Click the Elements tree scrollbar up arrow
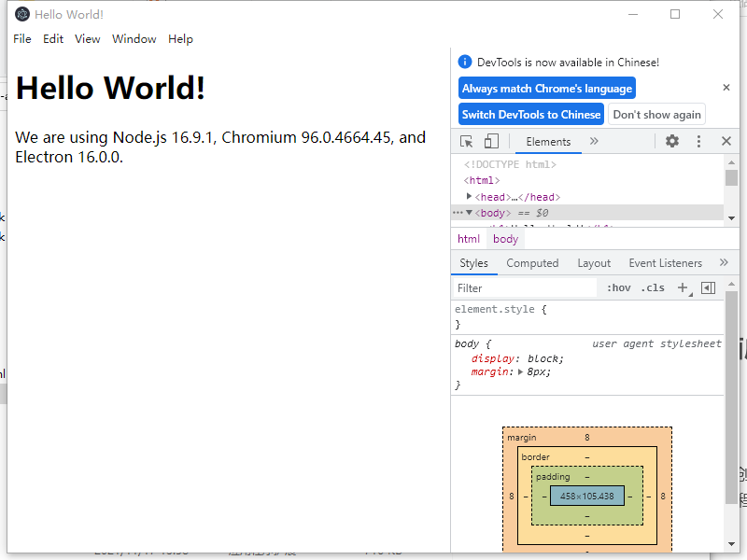 731,162
